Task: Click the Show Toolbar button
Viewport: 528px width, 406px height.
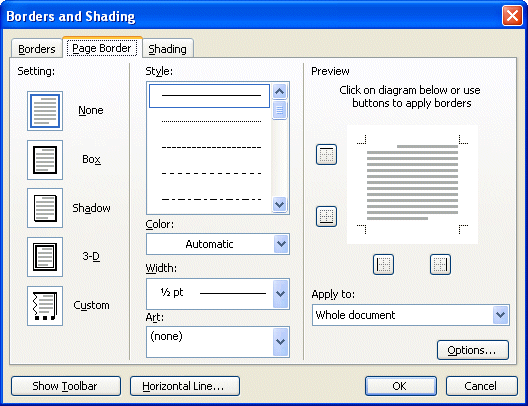Action: [66, 386]
